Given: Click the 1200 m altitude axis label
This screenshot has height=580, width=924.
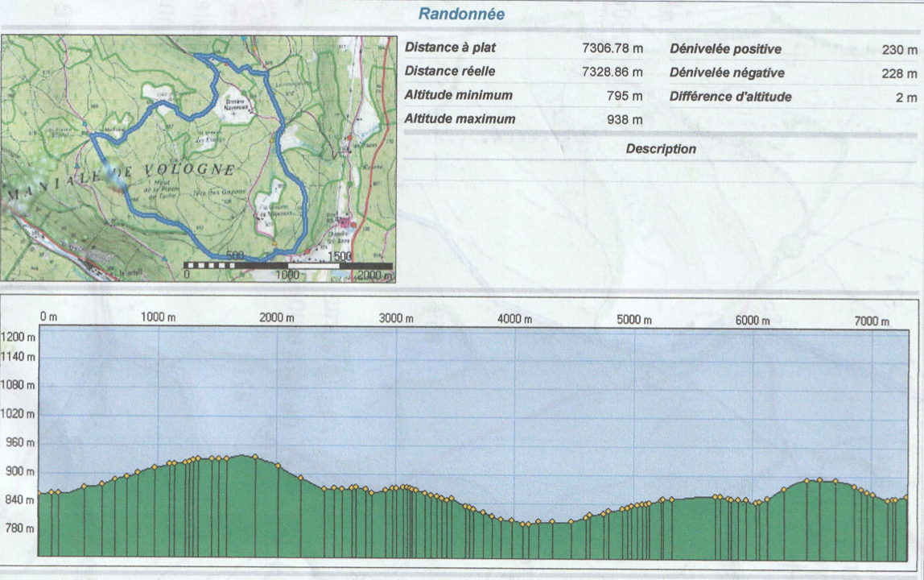Looking at the screenshot, I should [x=19, y=337].
